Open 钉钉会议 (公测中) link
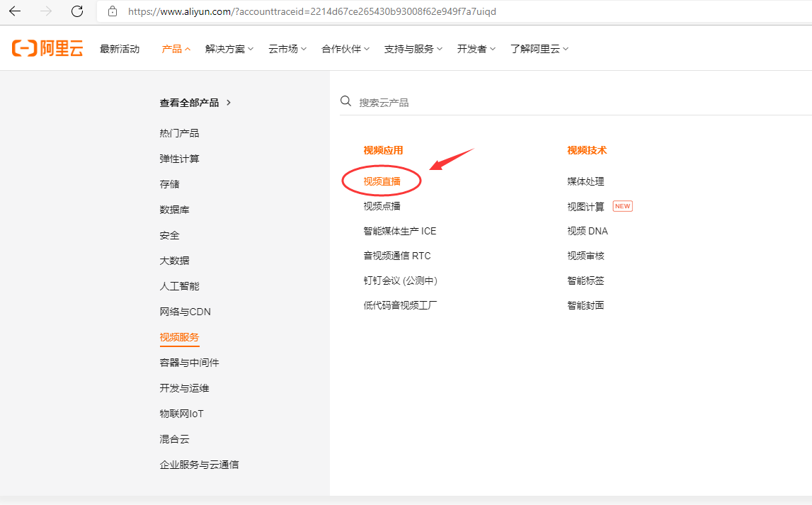812x505 pixels. tap(400, 280)
